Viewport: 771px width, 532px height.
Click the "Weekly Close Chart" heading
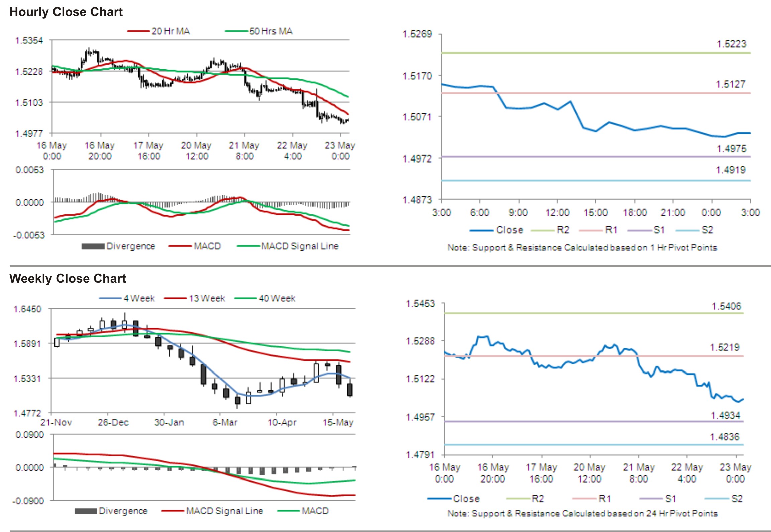(x=68, y=278)
